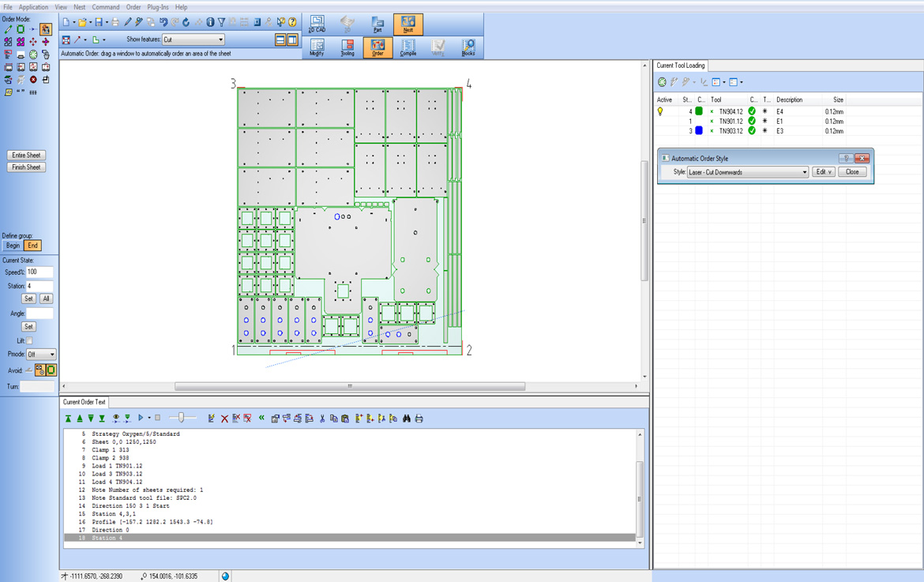924x582 pixels.
Task: Delete order line with red X icon
Action: click(x=224, y=419)
